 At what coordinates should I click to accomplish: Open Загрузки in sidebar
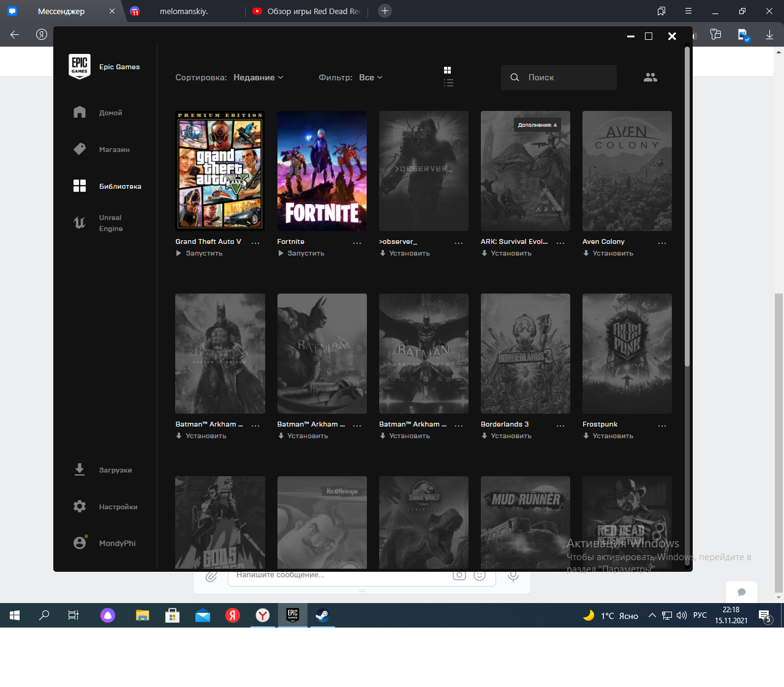pos(103,470)
